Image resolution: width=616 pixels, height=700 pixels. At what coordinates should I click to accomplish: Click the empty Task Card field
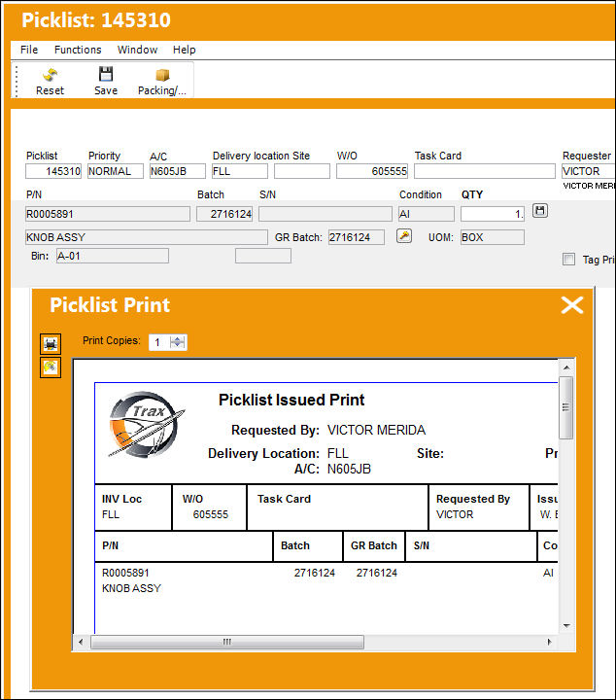[485, 171]
